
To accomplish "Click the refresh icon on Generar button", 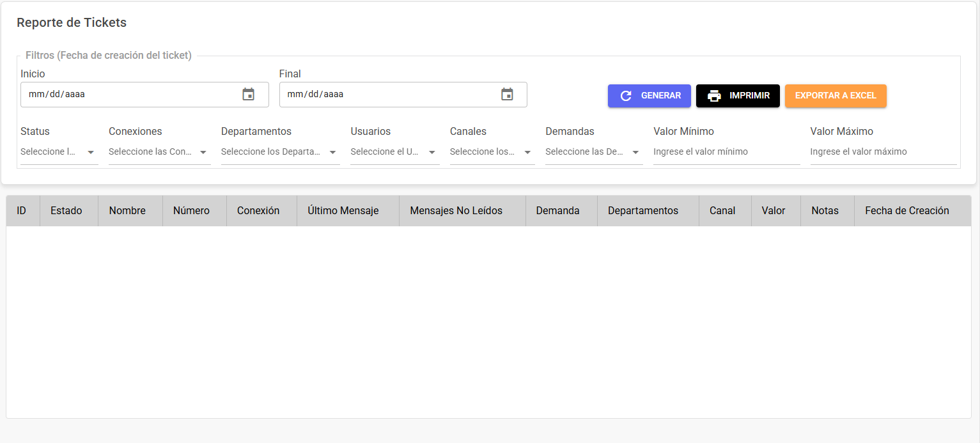I will (626, 96).
